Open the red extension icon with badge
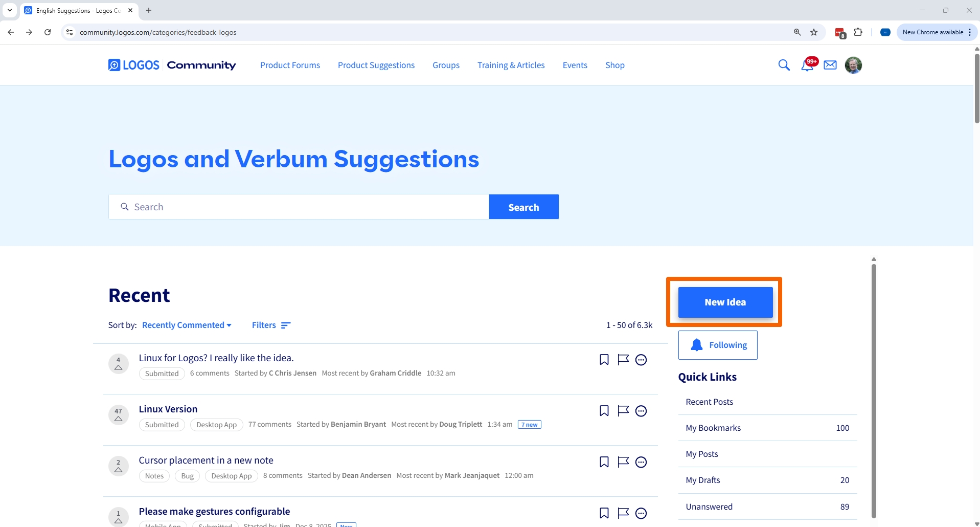 coord(840,33)
